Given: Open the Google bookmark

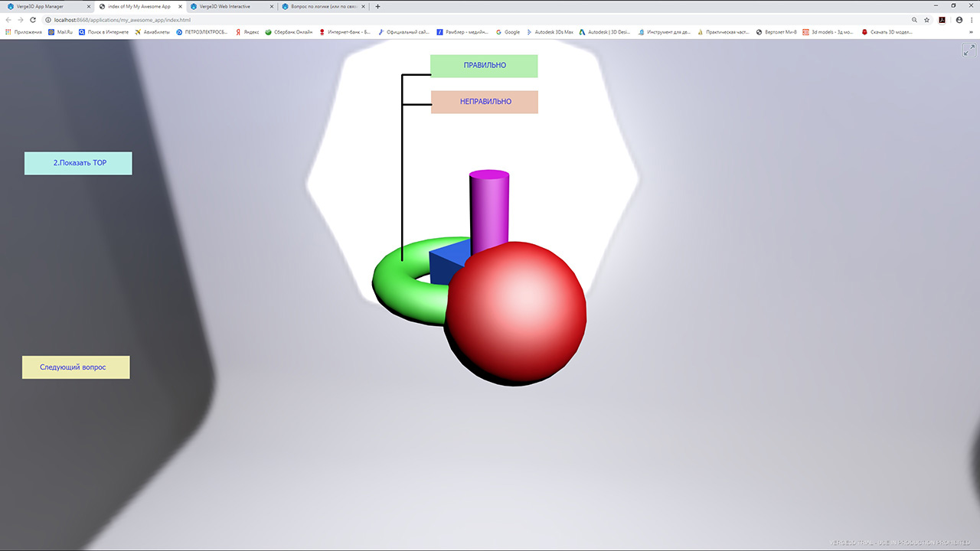Looking at the screenshot, I should point(508,32).
